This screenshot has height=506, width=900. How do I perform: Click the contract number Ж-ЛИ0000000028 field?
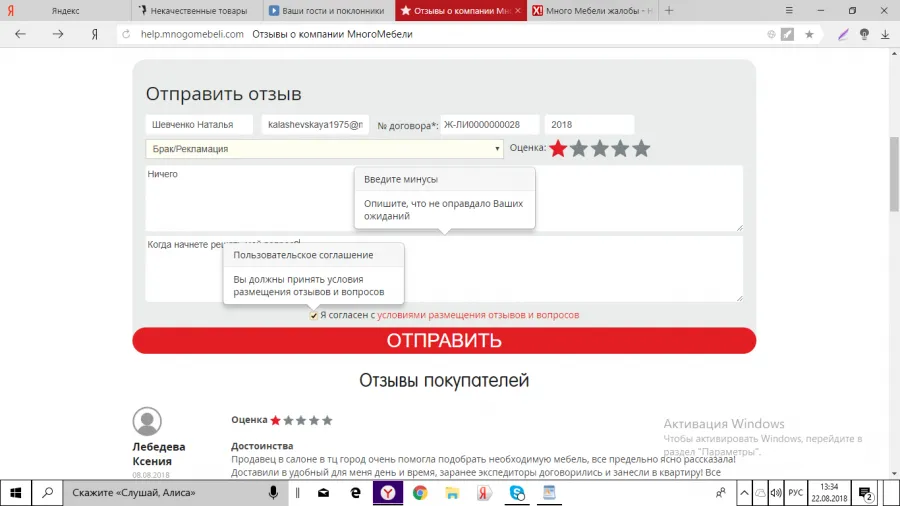490,124
